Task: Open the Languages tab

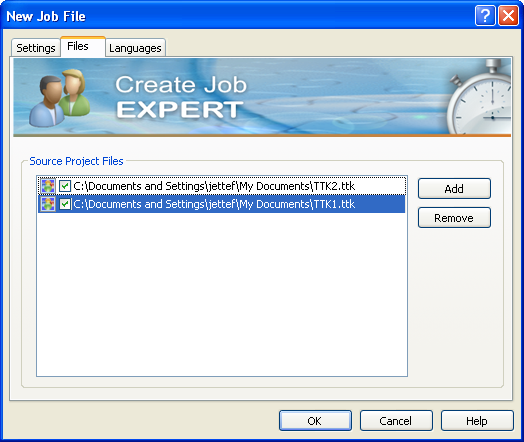Action: (135, 48)
